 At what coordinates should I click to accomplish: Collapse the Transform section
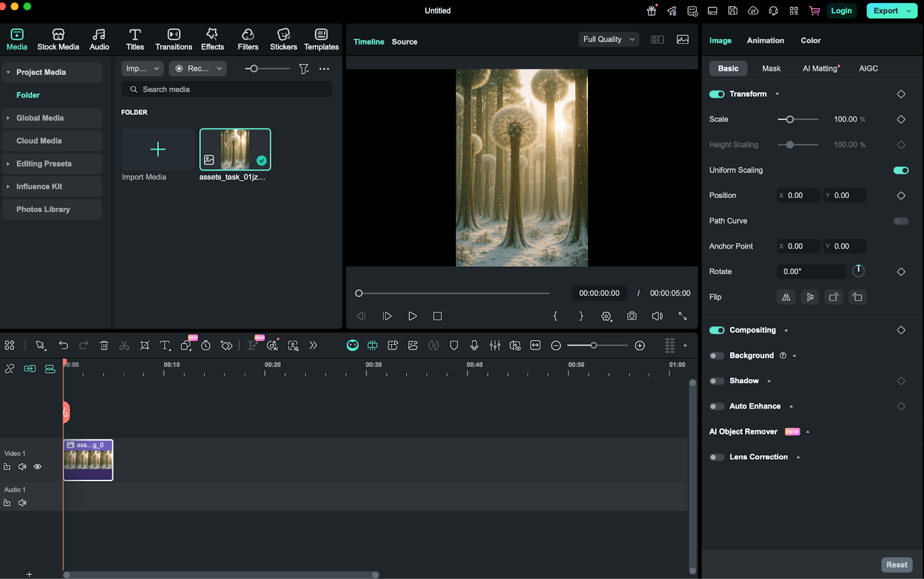[x=777, y=94]
